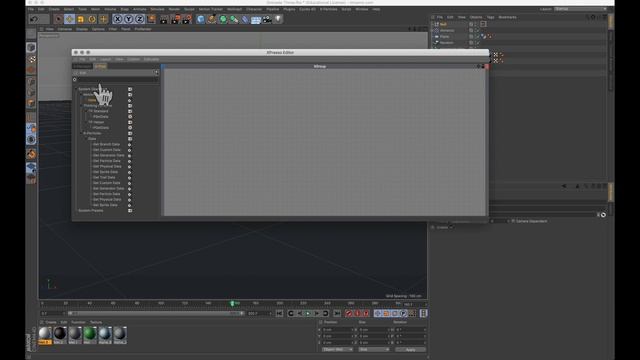This screenshot has width=640, height=360.
Task: Select the Get Particle Data node
Action: coord(107,161)
